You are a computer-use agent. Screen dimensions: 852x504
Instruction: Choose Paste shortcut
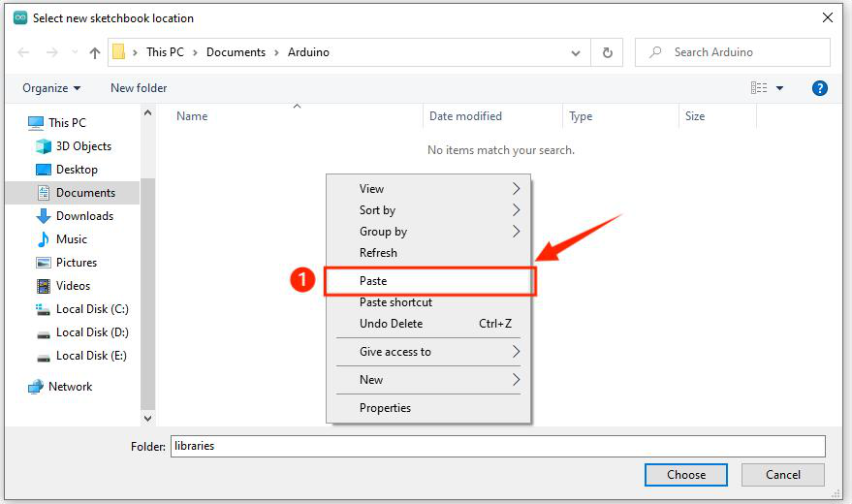pos(428,302)
